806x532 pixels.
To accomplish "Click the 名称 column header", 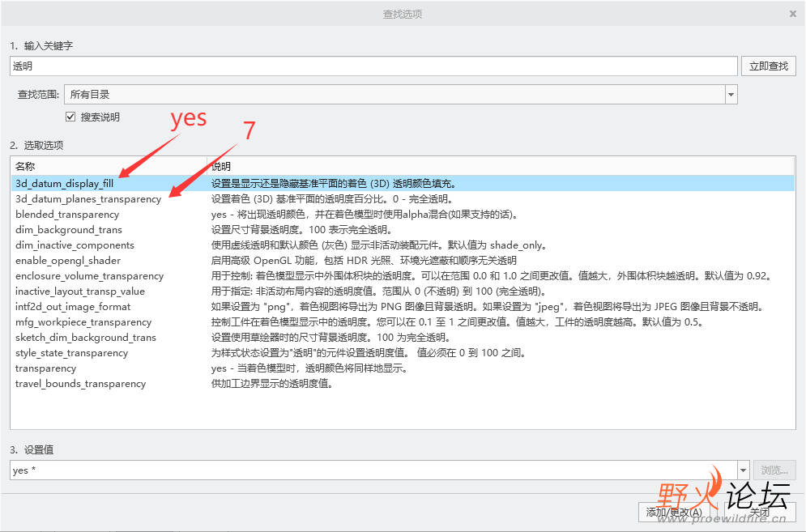I will [109, 166].
